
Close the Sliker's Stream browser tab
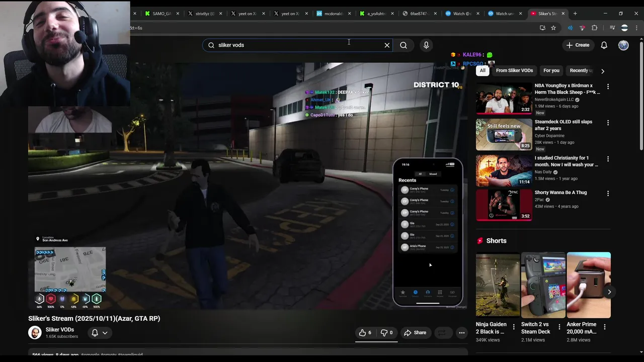pyautogui.click(x=563, y=14)
